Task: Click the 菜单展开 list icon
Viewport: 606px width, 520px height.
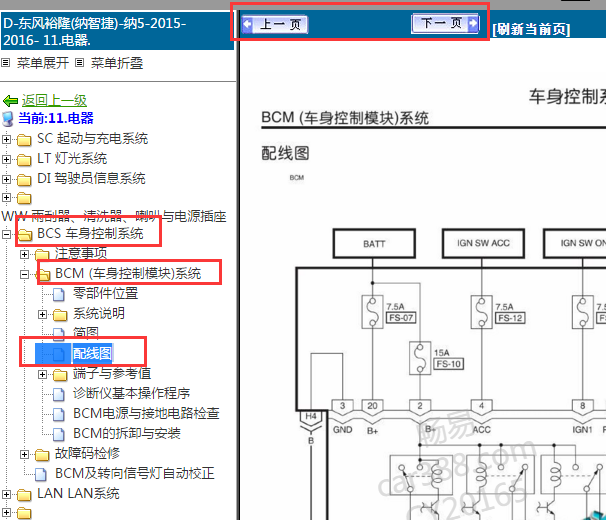Action: 5,63
